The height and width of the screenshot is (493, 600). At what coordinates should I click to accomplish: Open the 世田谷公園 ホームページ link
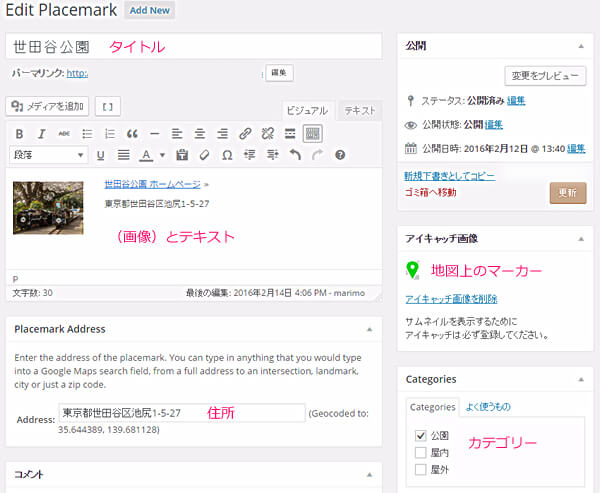(x=152, y=184)
